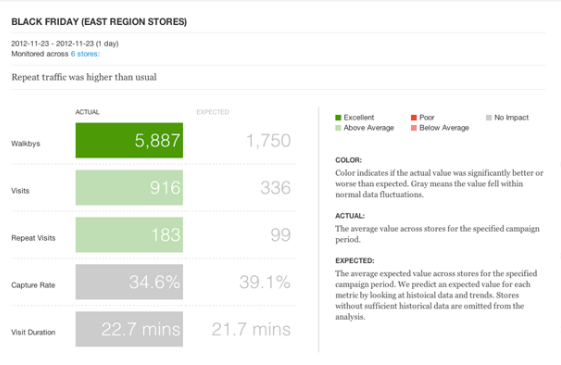
Task: Click the "Repeat traffic was higher than usual" summary
Action: tap(84, 77)
